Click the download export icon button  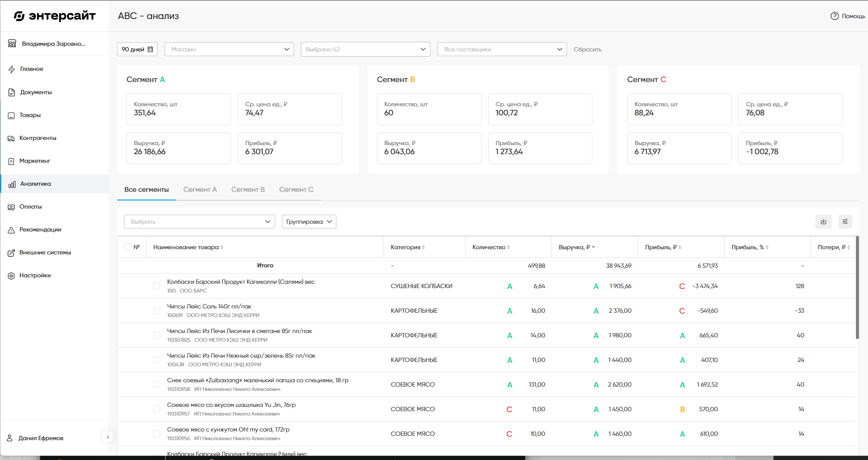pos(824,222)
